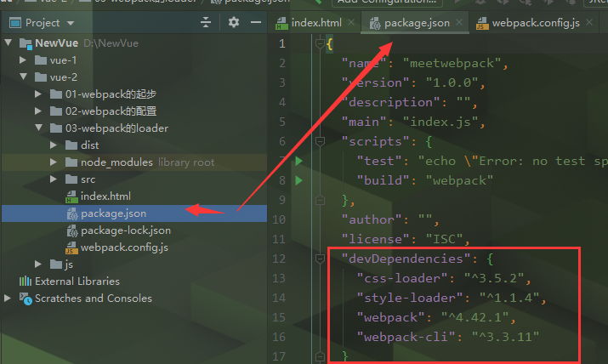Switch to the index.html tab
Image resolution: width=608 pixels, height=364 pixels.
click(x=316, y=23)
